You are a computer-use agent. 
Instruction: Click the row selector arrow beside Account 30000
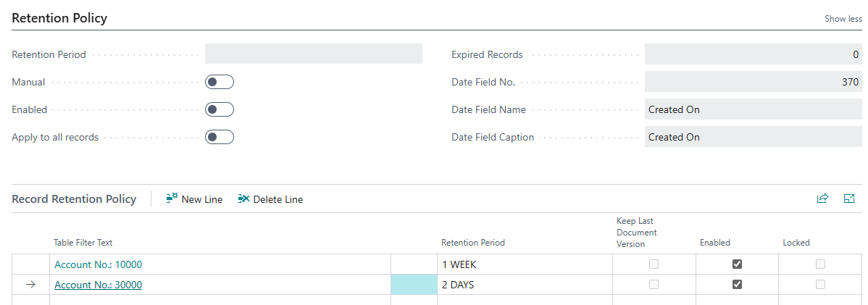point(30,285)
